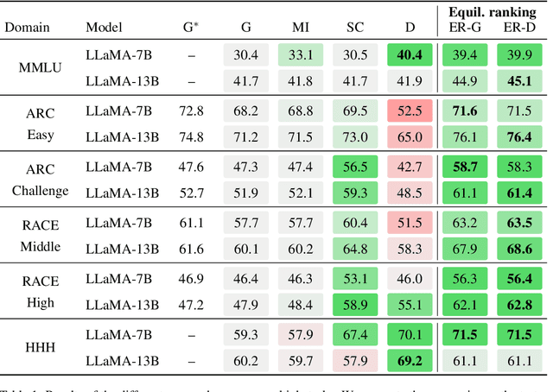Select the 62.8 cell in RACE High

[x=522, y=304]
